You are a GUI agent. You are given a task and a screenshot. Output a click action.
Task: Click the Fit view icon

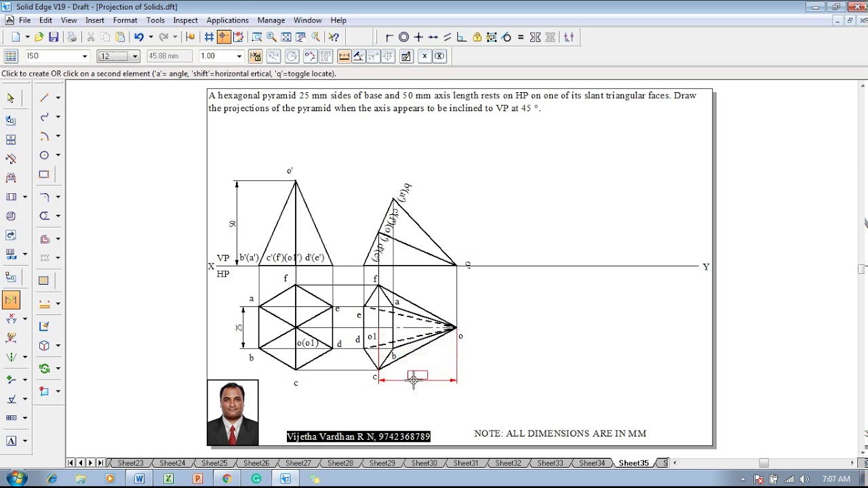286,37
